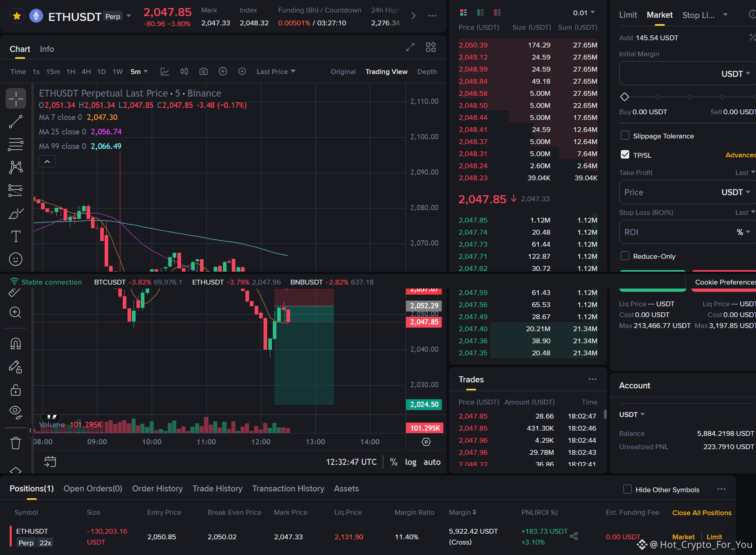Select the pattern drawing tool
The image size is (756, 555).
(x=16, y=167)
